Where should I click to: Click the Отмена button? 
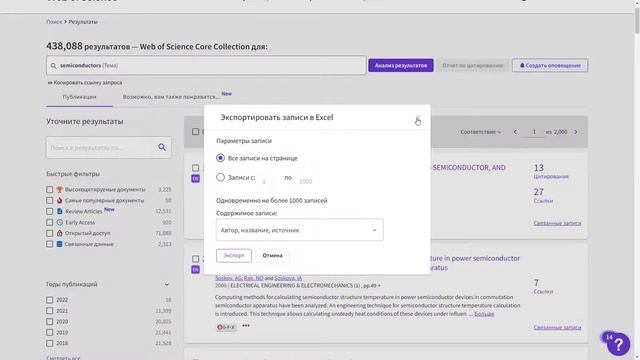(272, 256)
